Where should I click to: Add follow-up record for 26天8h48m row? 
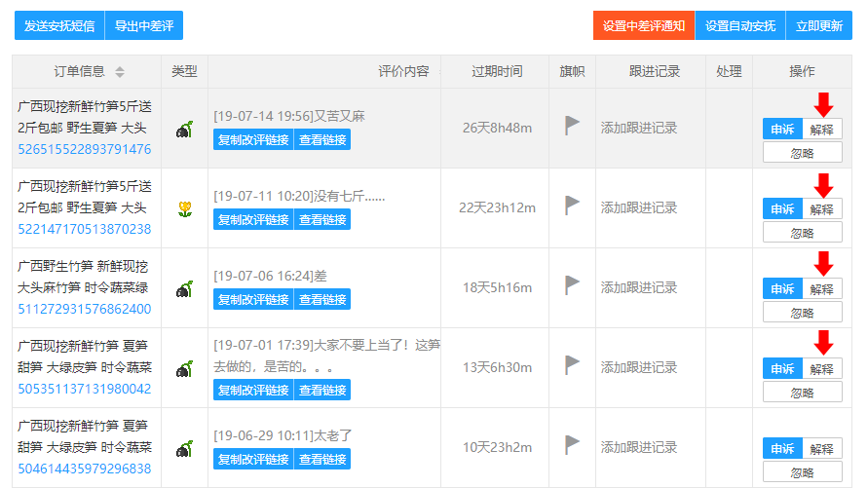click(x=639, y=128)
